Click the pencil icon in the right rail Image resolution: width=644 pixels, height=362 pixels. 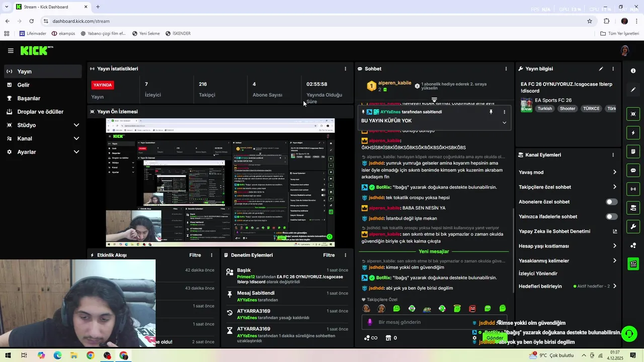tap(633, 89)
